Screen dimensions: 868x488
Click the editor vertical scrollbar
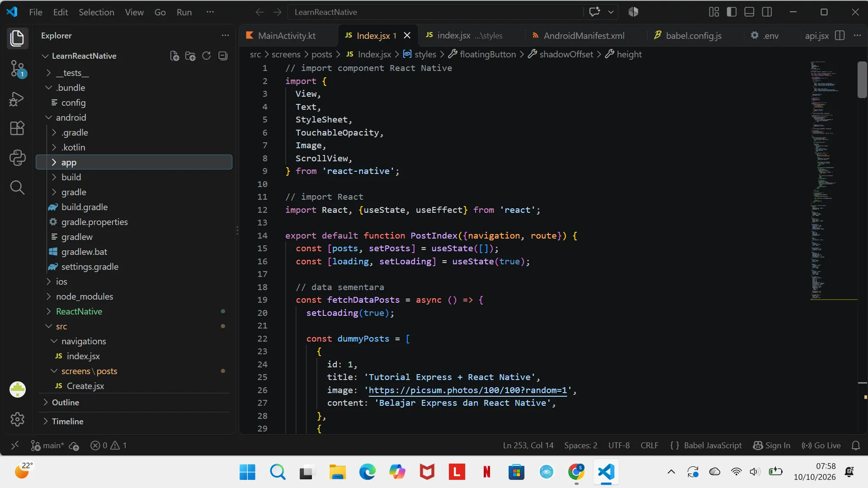862,80
